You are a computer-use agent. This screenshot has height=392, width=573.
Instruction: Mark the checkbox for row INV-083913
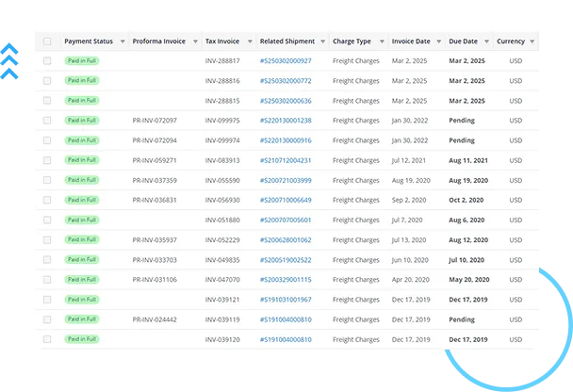(x=47, y=160)
